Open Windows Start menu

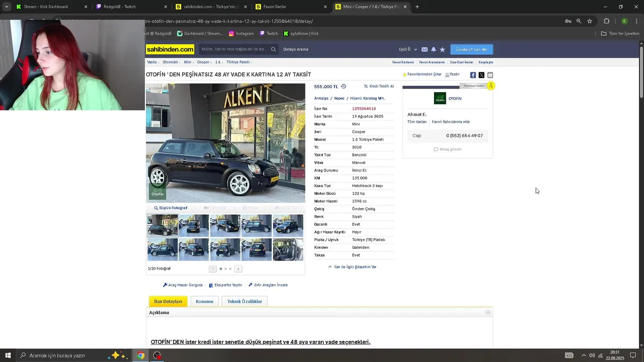tap(8, 355)
